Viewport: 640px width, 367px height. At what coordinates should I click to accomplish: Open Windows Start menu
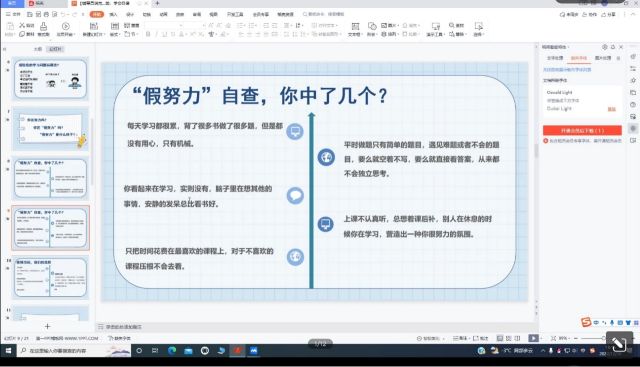[x=8, y=351]
